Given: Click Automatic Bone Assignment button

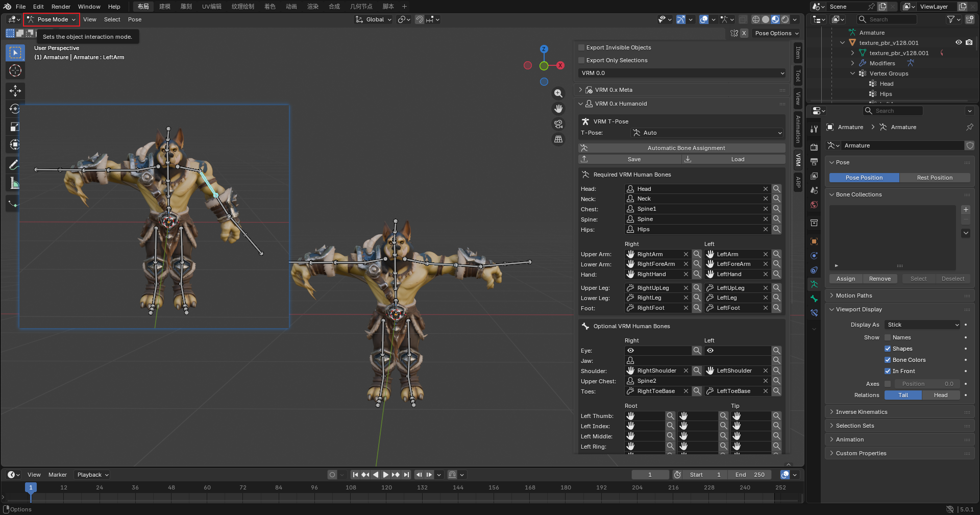Looking at the screenshot, I should coord(682,148).
